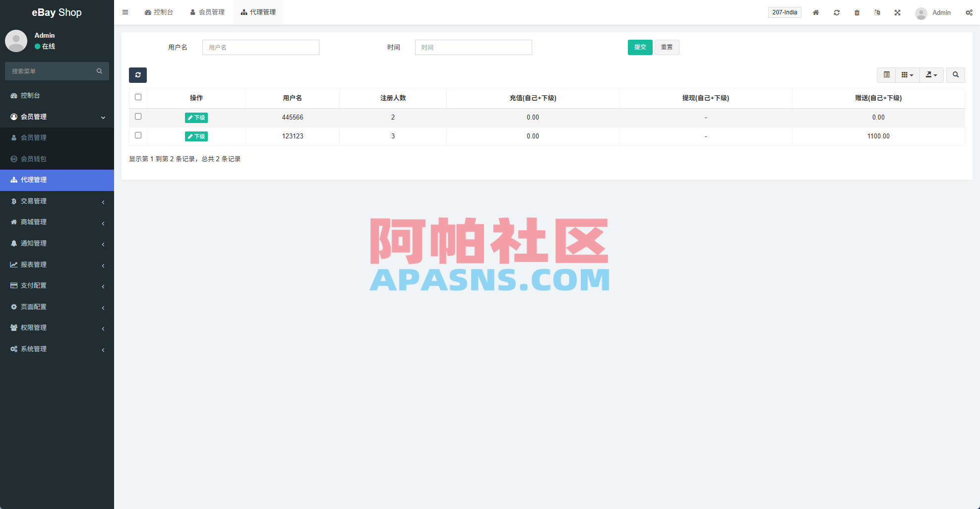
Task: Check the row for user 123123
Action: 138,135
